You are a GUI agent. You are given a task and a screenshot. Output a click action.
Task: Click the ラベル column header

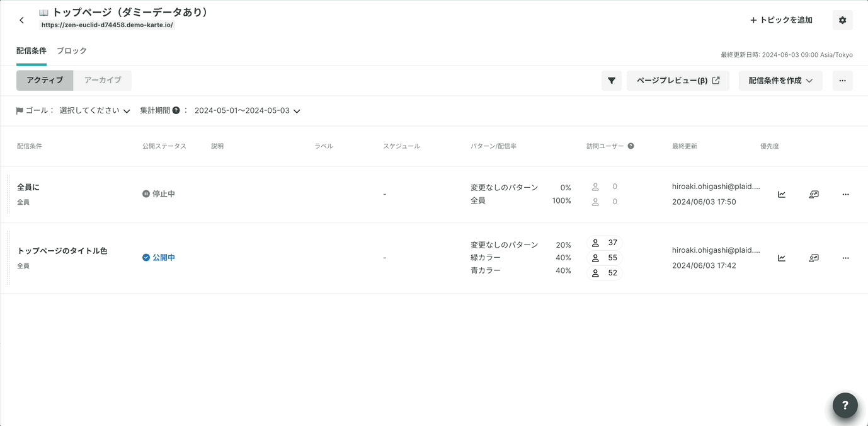[x=324, y=146]
